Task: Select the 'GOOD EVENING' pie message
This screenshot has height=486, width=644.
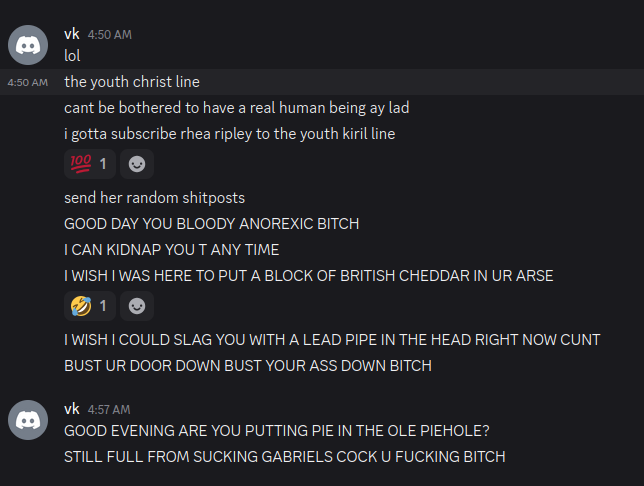Action: pos(277,431)
